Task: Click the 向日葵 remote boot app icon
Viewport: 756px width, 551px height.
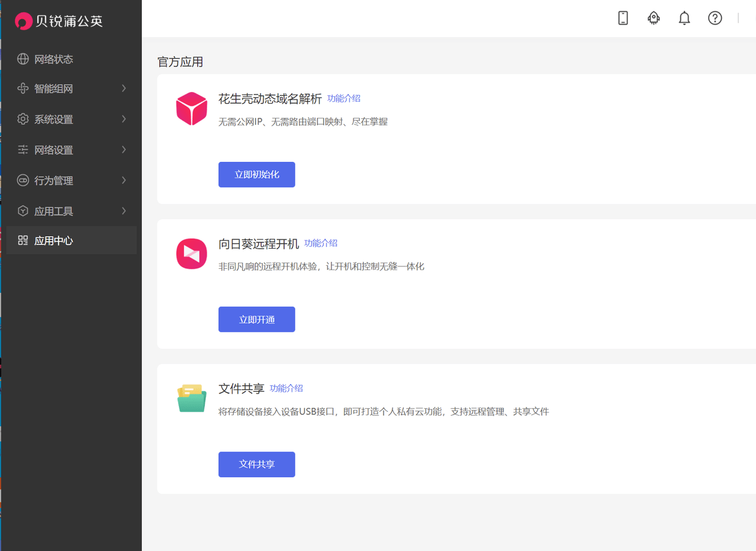Action: pyautogui.click(x=192, y=254)
